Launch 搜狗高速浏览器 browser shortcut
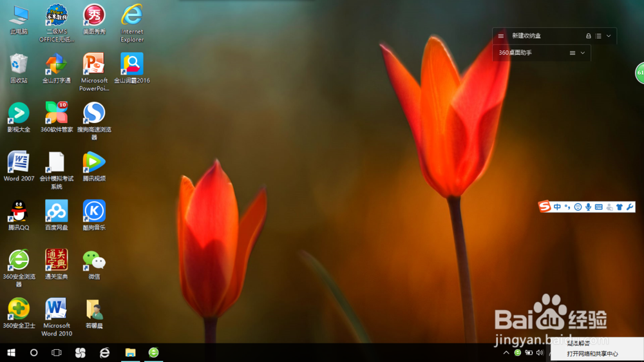Image resolution: width=644 pixels, height=362 pixels. (x=94, y=121)
